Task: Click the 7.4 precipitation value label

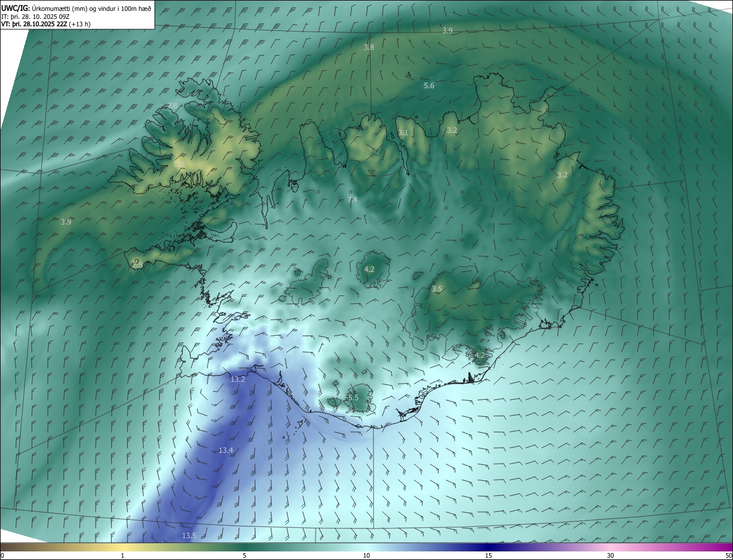Action: pos(352,199)
